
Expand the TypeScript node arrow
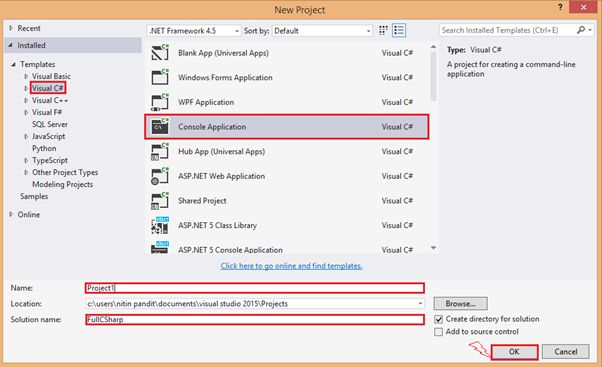[x=26, y=160]
